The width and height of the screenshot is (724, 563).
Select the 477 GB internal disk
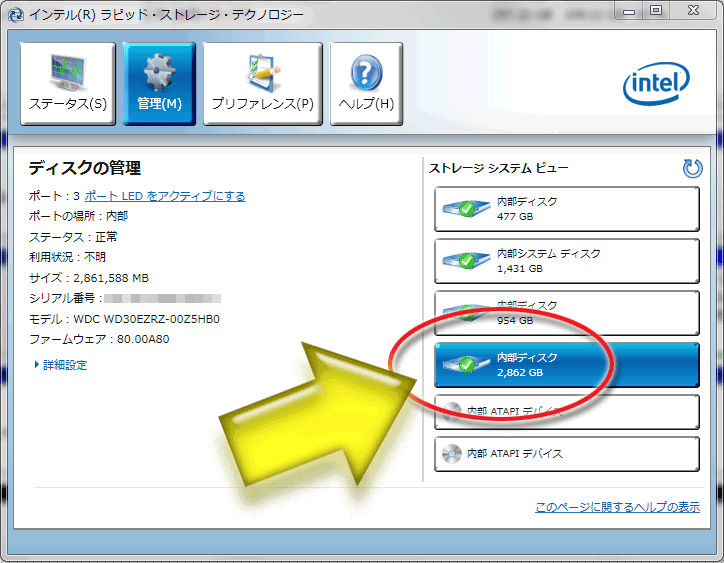(567, 209)
